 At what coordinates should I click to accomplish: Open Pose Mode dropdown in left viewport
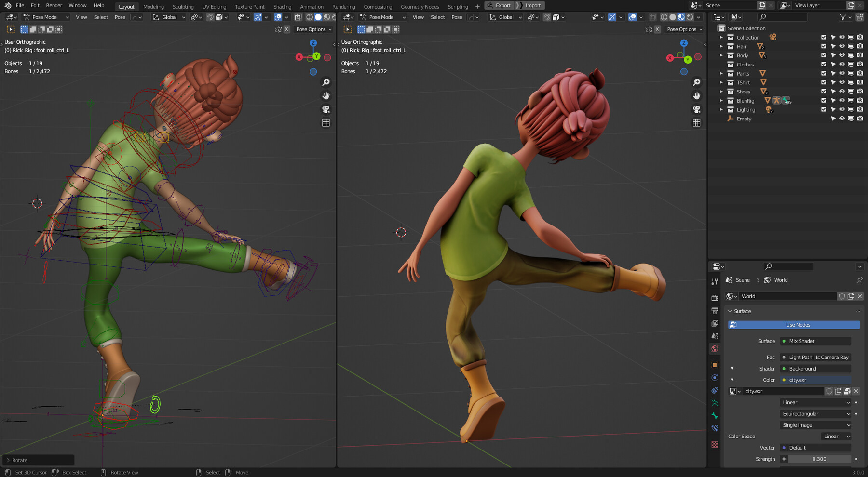coord(46,17)
